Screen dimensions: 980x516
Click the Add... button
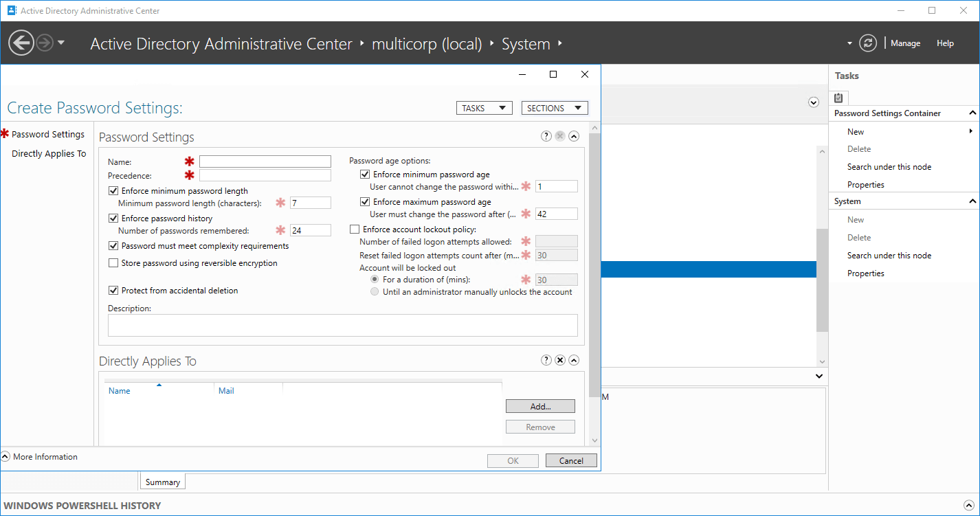(x=540, y=407)
